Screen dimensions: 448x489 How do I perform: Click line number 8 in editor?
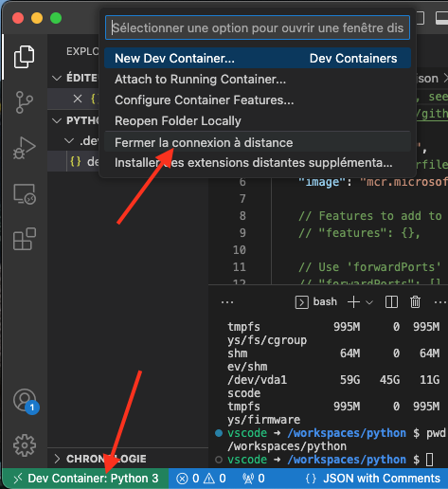click(242, 216)
